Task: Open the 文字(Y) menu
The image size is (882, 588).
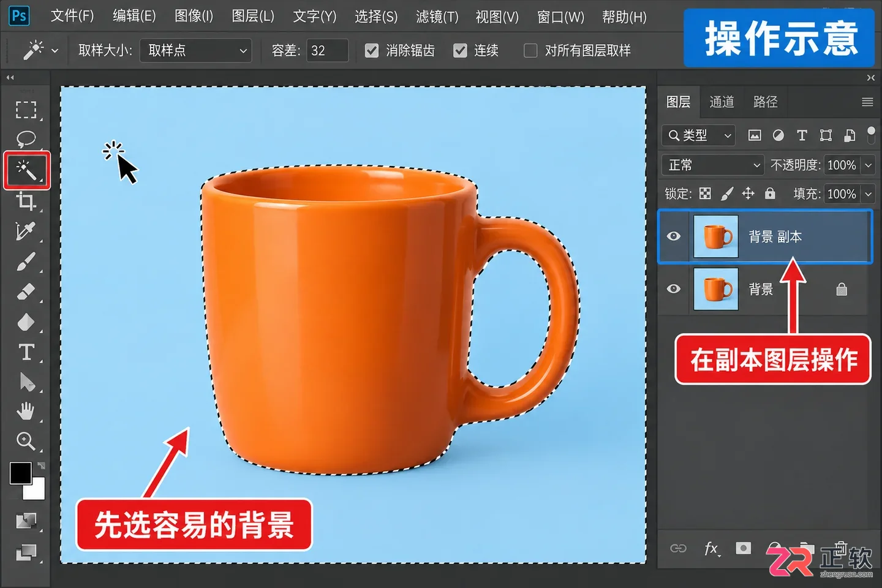Action: click(x=315, y=16)
